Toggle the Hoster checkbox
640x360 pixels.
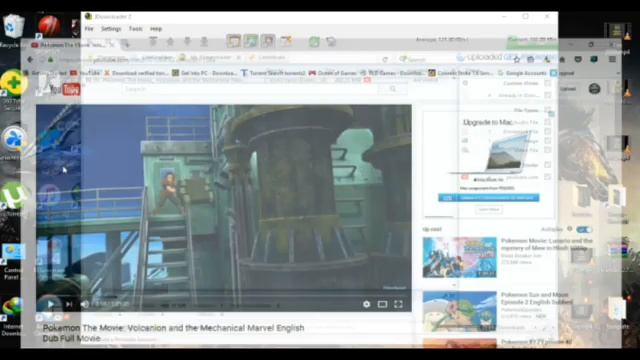coord(548,165)
